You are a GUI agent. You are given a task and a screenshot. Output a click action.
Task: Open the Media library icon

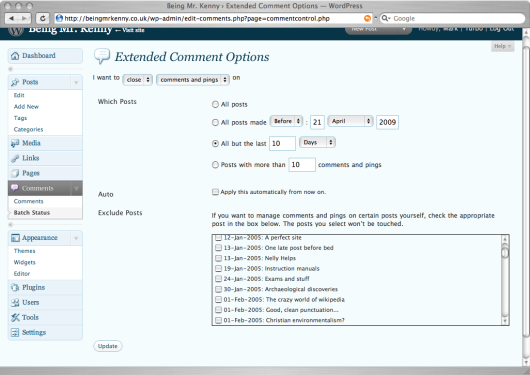(x=15, y=143)
